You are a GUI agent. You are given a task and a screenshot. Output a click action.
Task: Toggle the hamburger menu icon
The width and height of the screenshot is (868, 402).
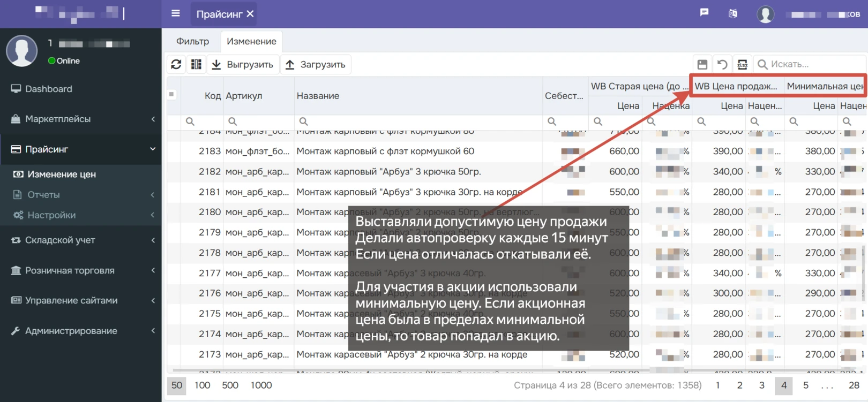click(175, 13)
